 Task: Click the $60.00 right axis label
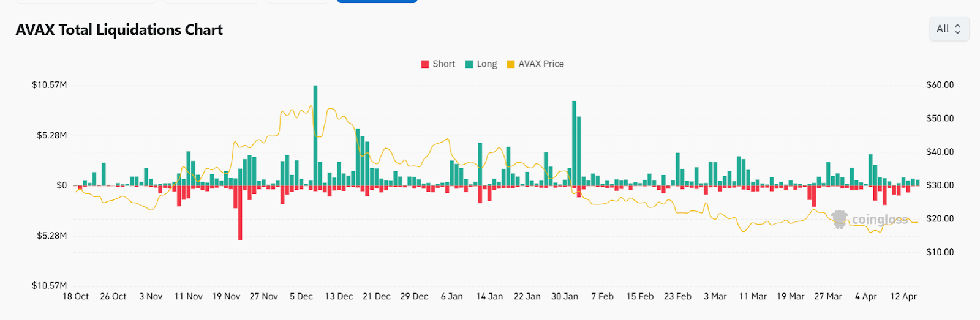pos(940,85)
